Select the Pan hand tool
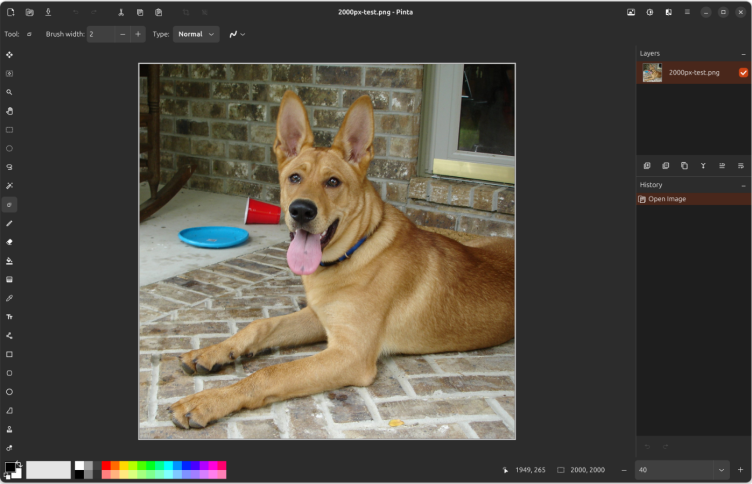752x484 pixels. (x=10, y=111)
